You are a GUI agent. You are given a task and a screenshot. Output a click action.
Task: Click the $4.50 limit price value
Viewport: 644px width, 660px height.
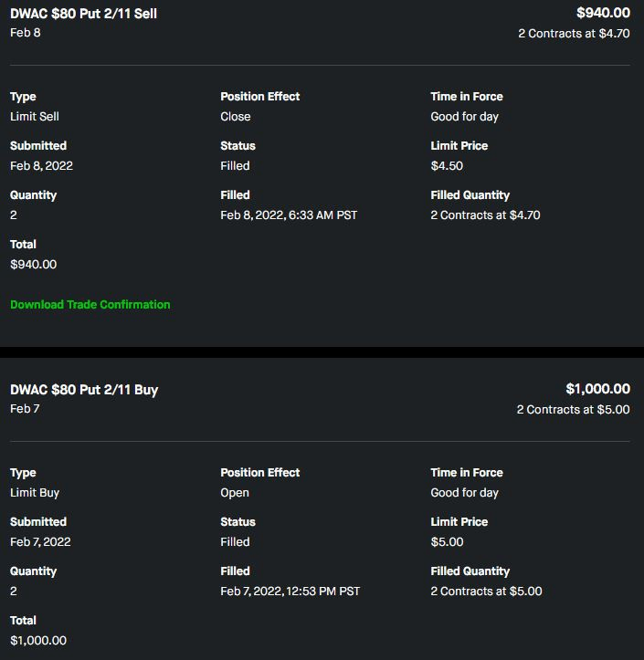pyautogui.click(x=447, y=166)
